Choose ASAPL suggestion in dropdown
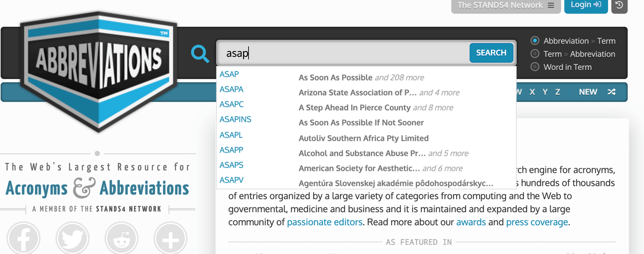The height and width of the screenshot is (254, 644). (x=231, y=135)
